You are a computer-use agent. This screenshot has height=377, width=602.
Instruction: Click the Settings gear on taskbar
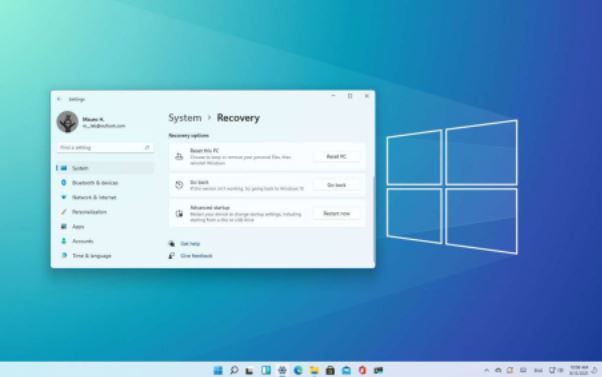282,370
